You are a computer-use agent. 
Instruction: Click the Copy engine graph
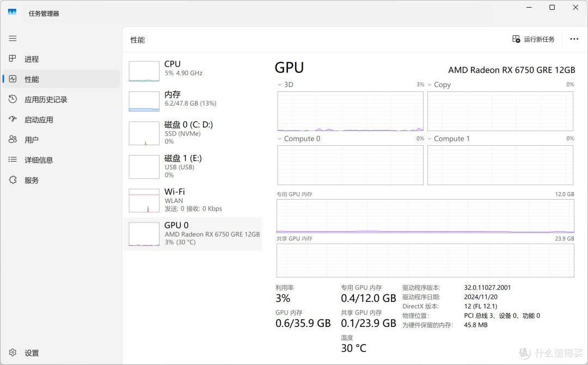[500, 112]
